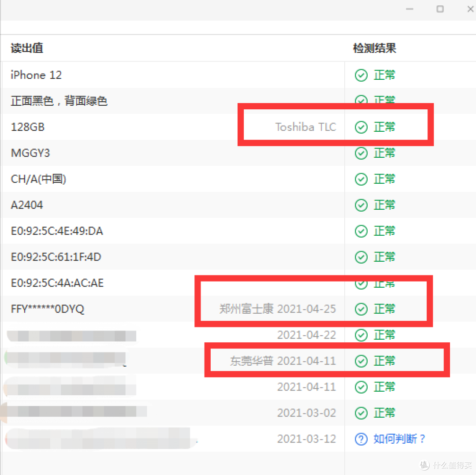Click the blue question mark icon

click(x=361, y=439)
